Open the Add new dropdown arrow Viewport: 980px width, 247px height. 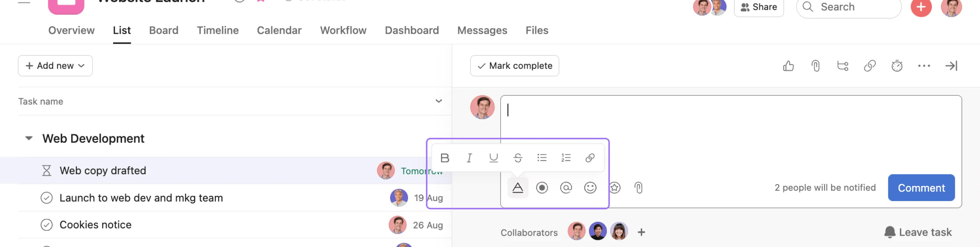[x=81, y=66]
